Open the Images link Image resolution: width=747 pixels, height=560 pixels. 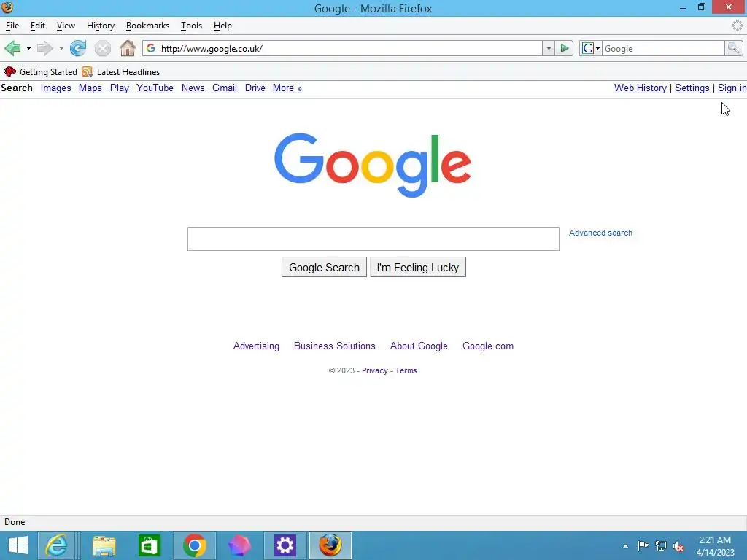coord(55,88)
